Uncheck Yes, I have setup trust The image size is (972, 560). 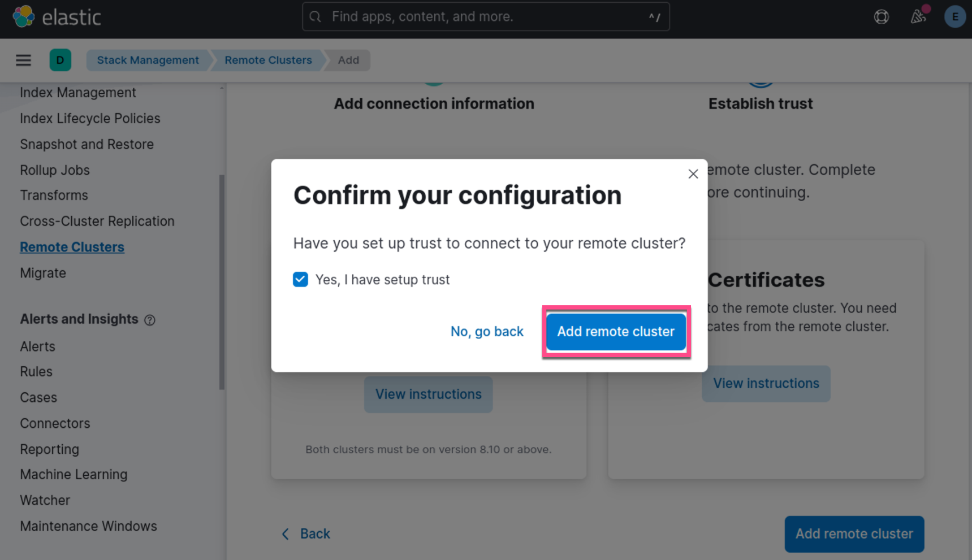300,280
